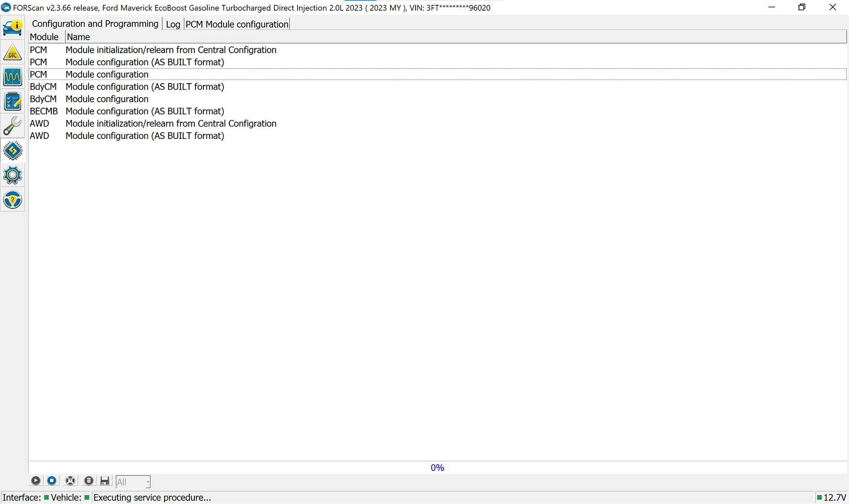The image size is (849, 504).
Task: Open the Settings gear icon
Action: click(13, 175)
